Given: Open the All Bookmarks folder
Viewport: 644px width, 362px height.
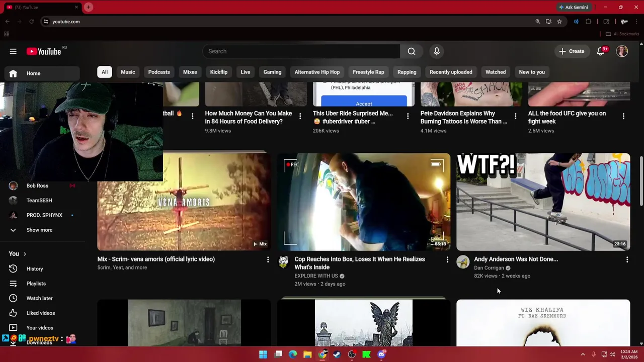Looking at the screenshot, I should (x=622, y=34).
